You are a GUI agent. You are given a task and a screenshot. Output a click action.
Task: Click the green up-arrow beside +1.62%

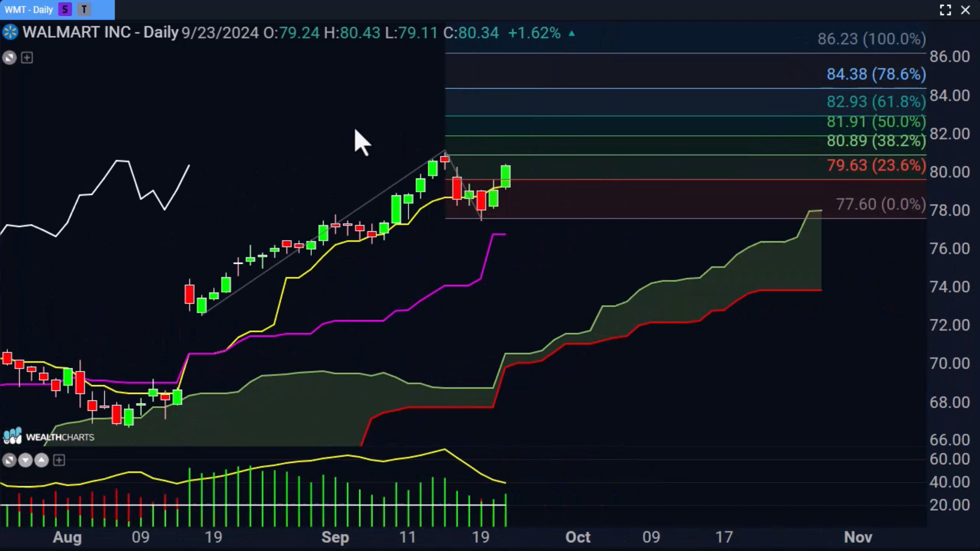[x=572, y=33]
